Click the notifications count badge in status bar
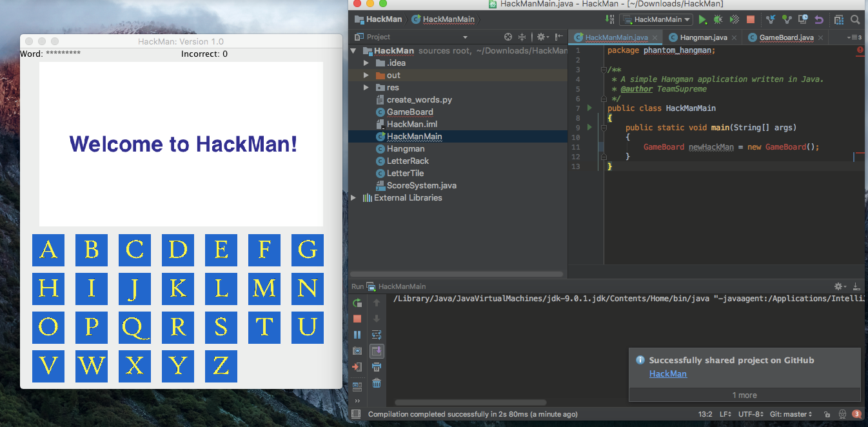 [857, 414]
